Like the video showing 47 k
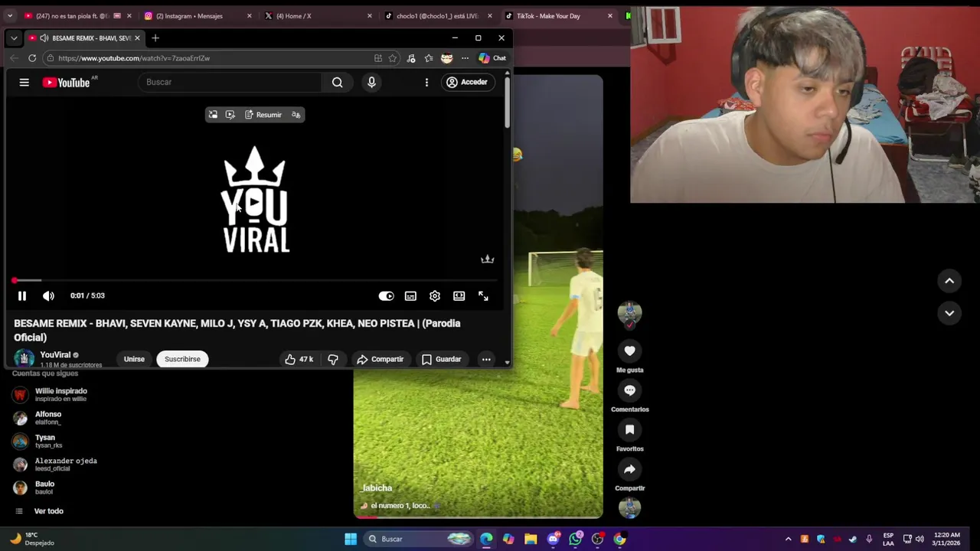The height and width of the screenshot is (551, 980). point(299,359)
